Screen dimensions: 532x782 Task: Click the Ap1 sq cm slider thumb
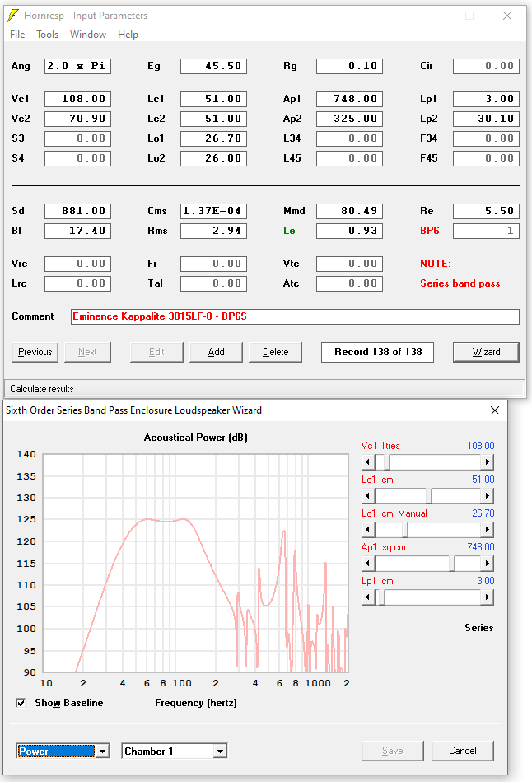452,564
